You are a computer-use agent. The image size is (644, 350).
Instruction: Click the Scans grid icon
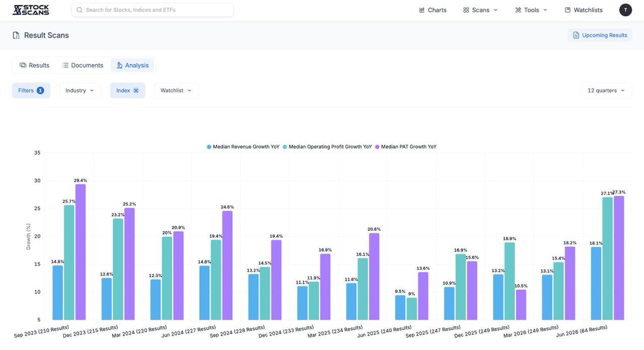[466, 10]
